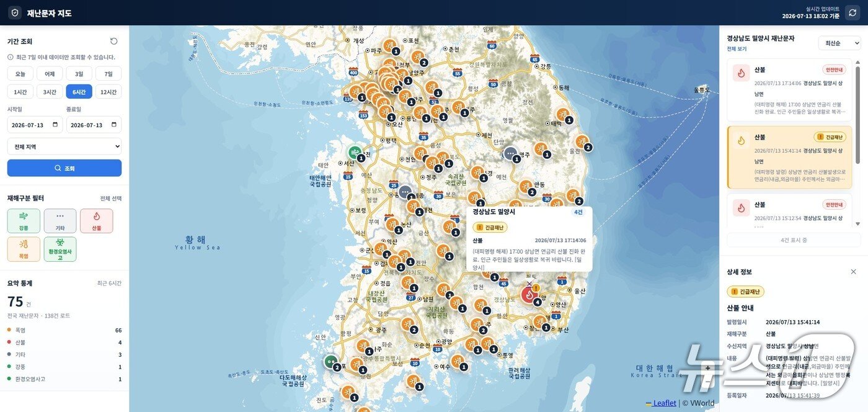The height and width of the screenshot is (412, 868).
Task: Click the orange heat marker near 울진
Action: point(582,141)
